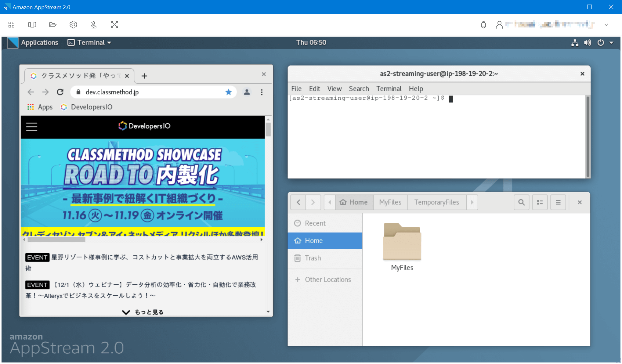Open the AppStream settings gear
Viewport: 622px width, 364px height.
click(x=73, y=24)
